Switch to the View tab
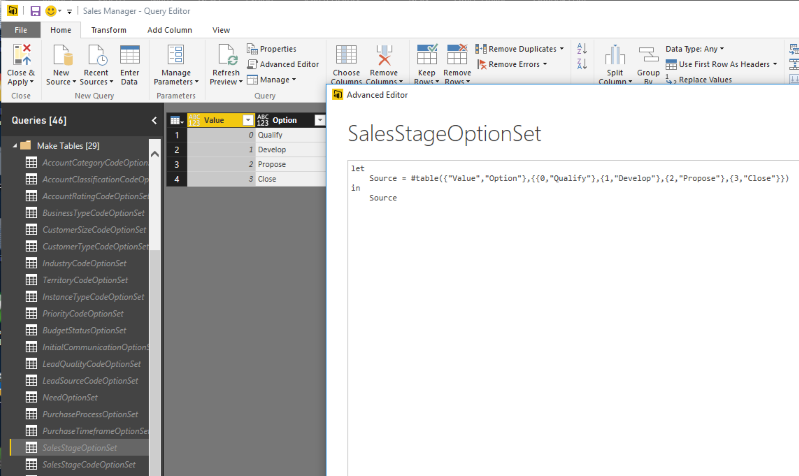 coord(221,30)
